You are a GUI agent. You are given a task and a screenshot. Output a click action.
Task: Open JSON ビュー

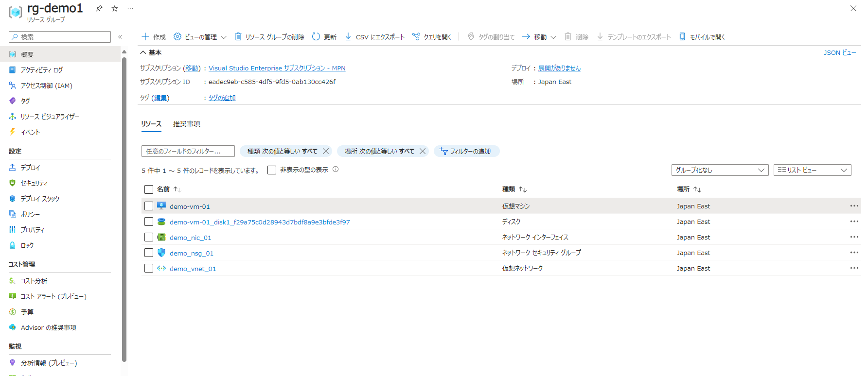pos(840,52)
